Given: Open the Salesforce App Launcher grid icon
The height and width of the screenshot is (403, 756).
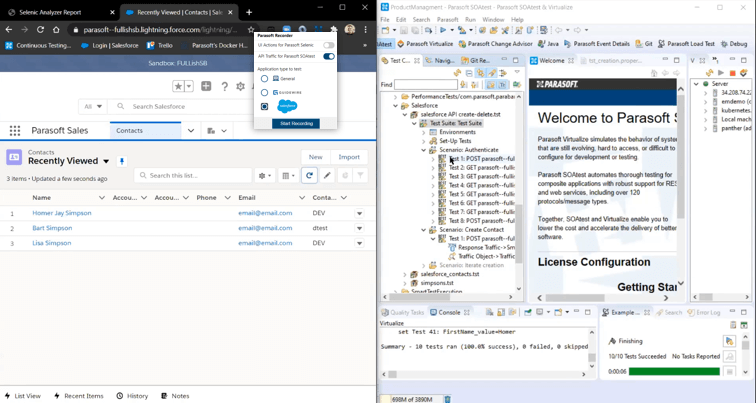Looking at the screenshot, I should (x=15, y=131).
